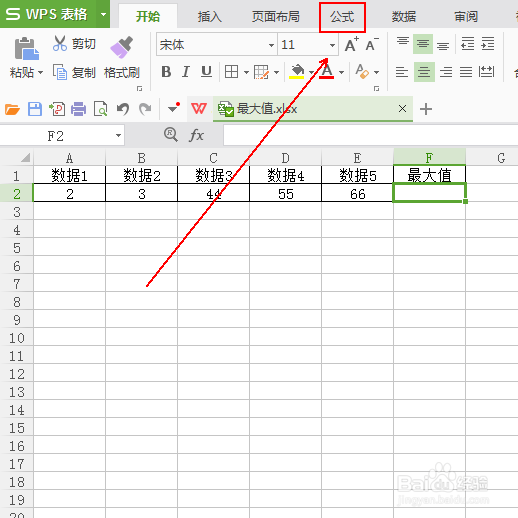518x518 pixels.
Task: Toggle Italic formatting
Action: [x=186, y=72]
